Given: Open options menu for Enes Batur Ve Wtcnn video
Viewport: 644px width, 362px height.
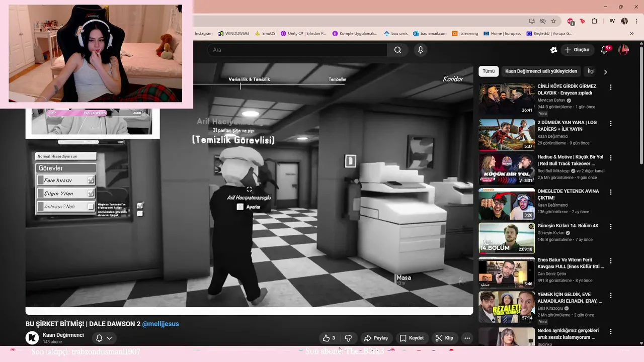Looking at the screenshot, I should click(611, 261).
